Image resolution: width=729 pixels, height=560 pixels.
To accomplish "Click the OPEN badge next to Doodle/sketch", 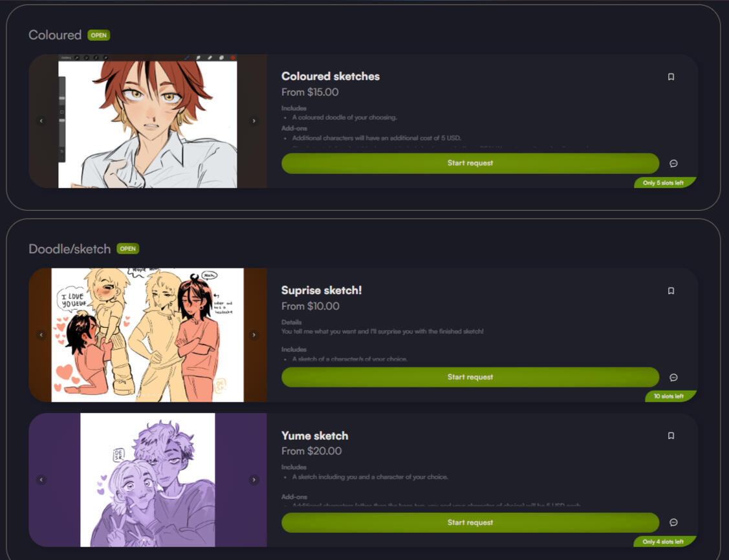I will pos(128,248).
